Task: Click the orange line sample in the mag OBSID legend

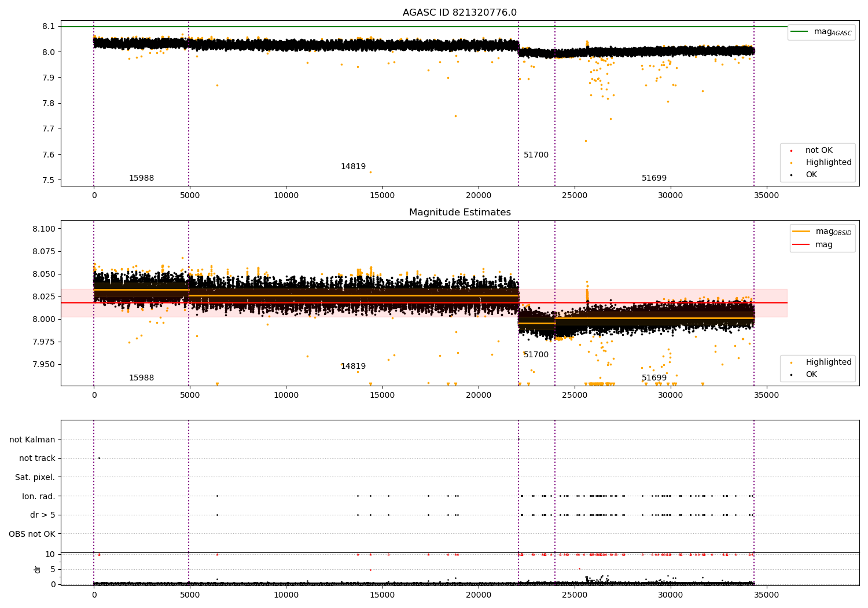Action: [x=801, y=231]
